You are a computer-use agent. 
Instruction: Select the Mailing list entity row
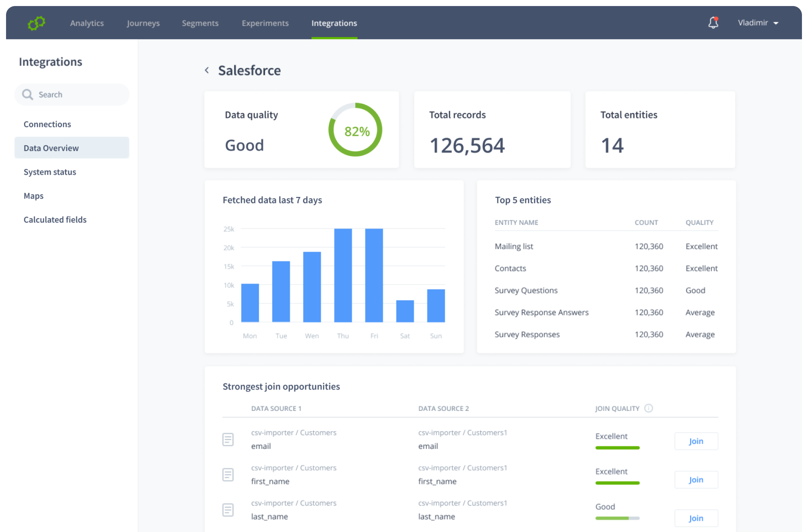(606, 246)
